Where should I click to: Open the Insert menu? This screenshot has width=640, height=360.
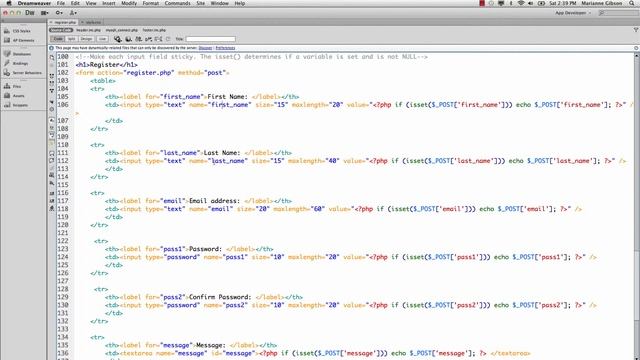tap(109, 3)
